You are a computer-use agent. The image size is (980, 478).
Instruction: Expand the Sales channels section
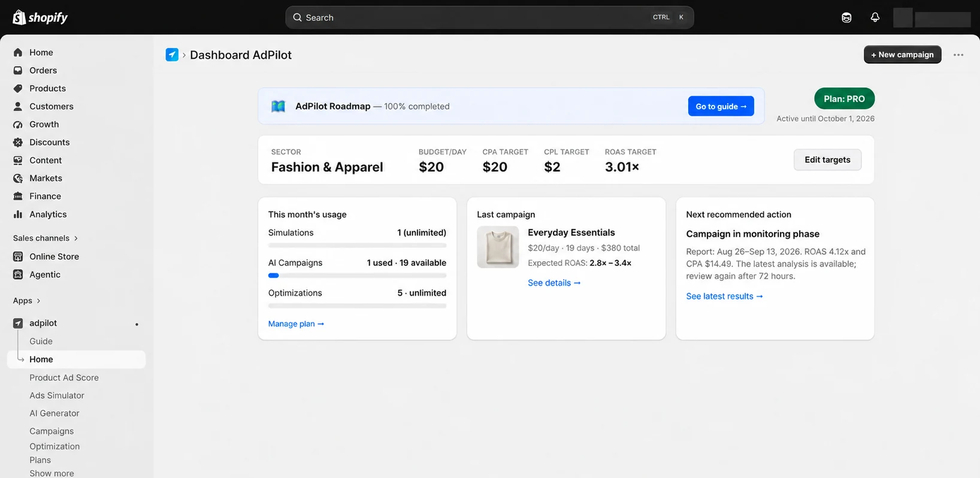tap(46, 238)
